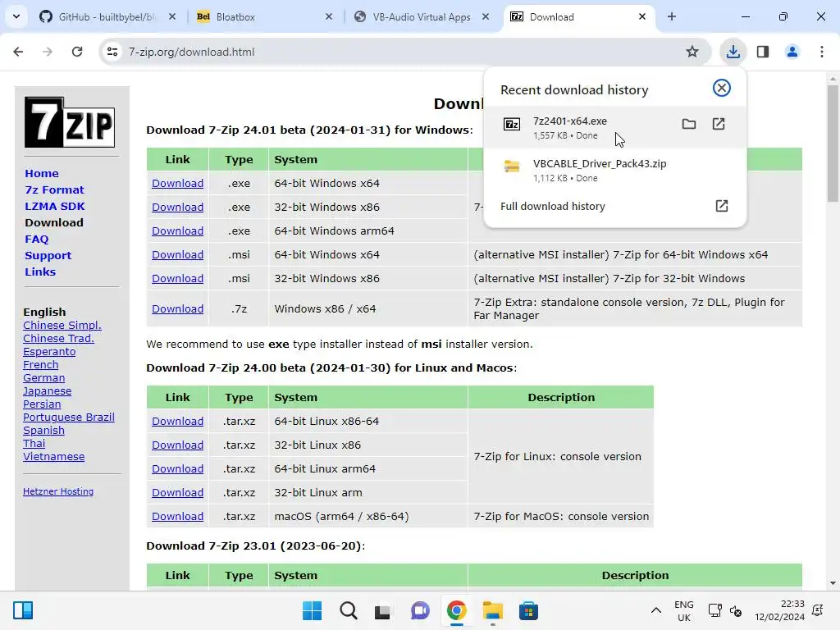Open 7z2401-x64.exe from download popup
Screen dimensions: 840x630
719,125
